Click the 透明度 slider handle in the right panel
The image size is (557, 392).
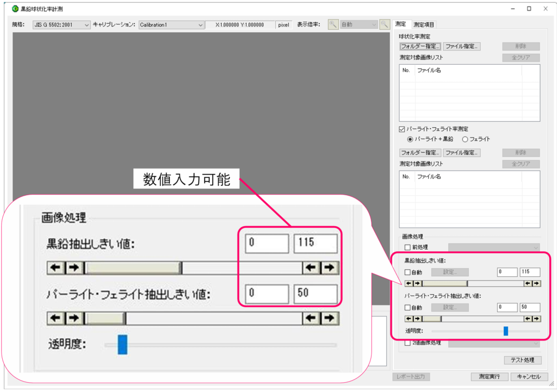506,331
